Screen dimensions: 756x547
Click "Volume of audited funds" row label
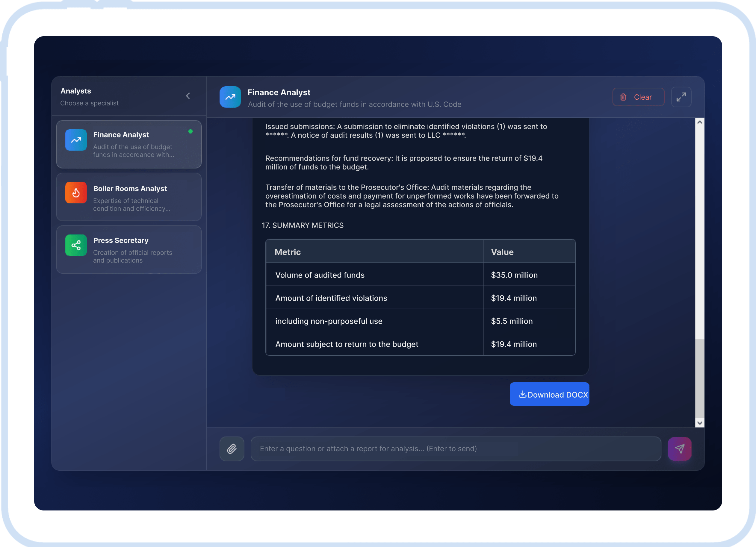pos(320,275)
